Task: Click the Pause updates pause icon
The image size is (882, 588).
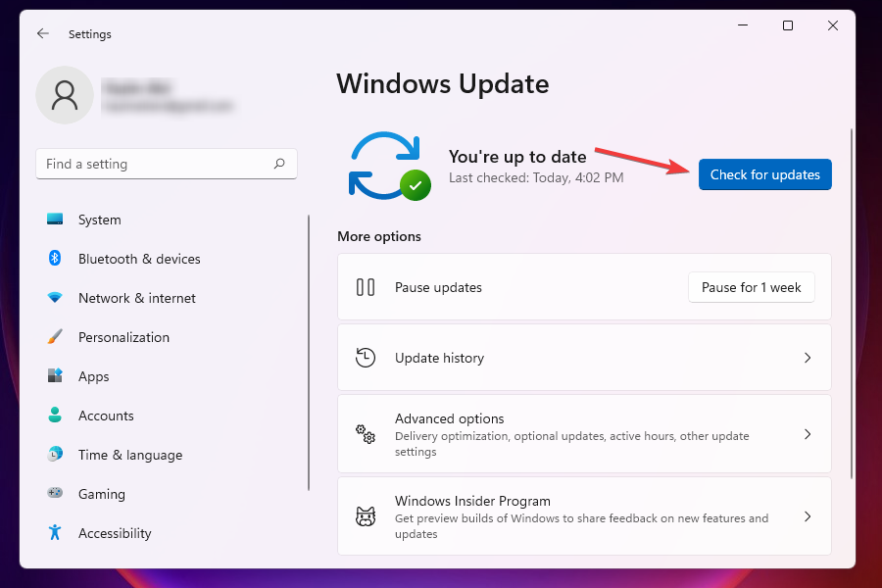Action: point(366,287)
